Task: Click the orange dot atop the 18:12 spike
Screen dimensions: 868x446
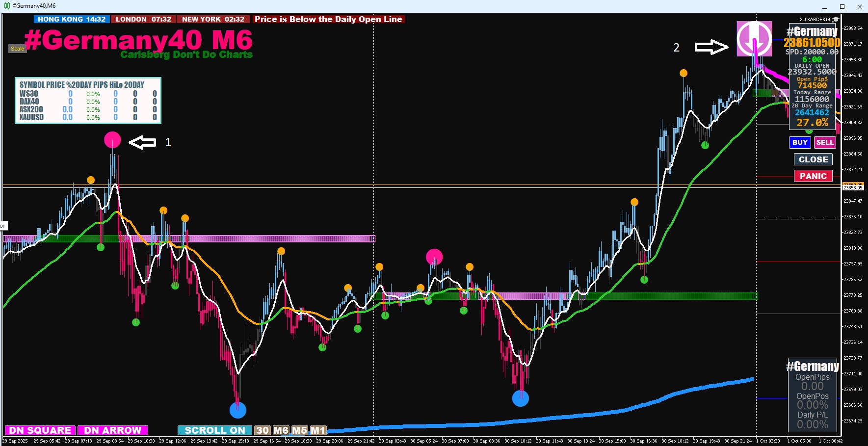Action: (x=684, y=73)
